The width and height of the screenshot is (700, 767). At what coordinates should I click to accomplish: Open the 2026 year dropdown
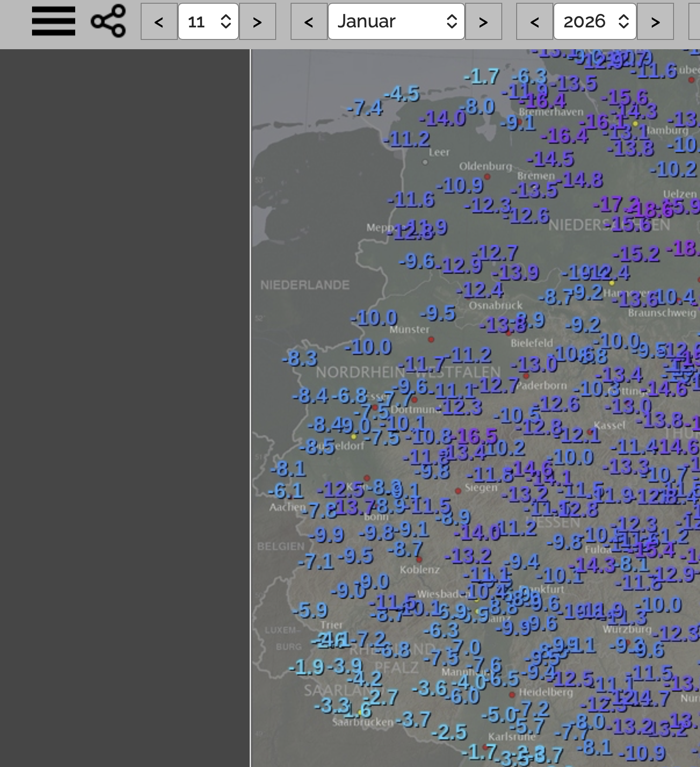595,21
